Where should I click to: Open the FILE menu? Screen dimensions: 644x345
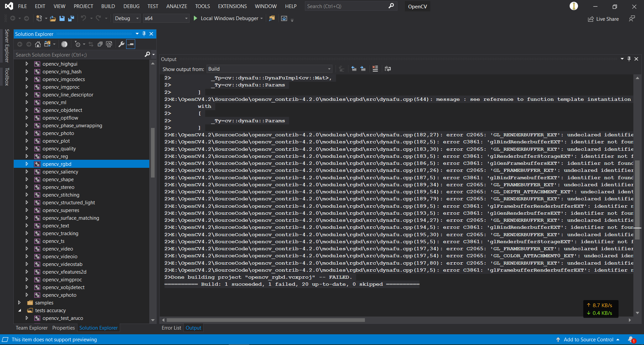tap(22, 6)
